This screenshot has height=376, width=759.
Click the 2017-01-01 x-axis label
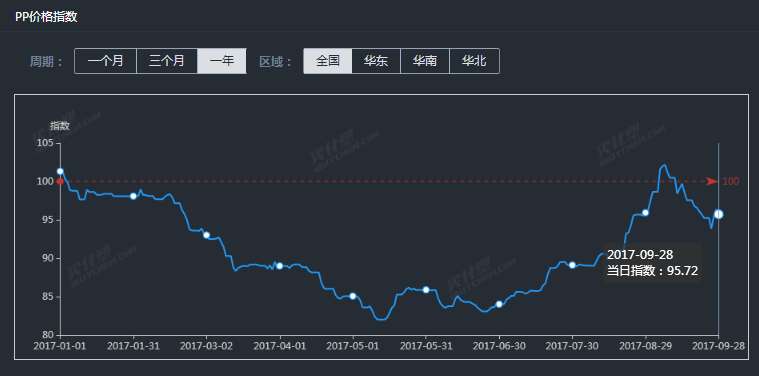pos(60,346)
